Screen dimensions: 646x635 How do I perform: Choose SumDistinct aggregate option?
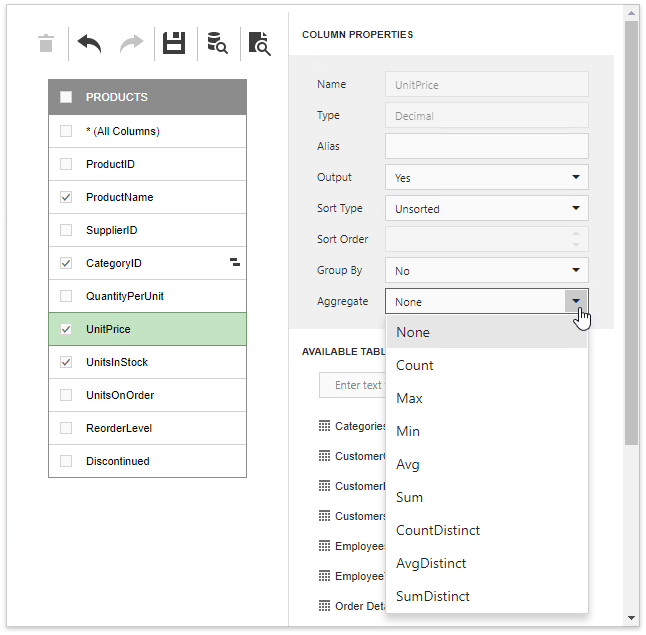tap(487, 596)
